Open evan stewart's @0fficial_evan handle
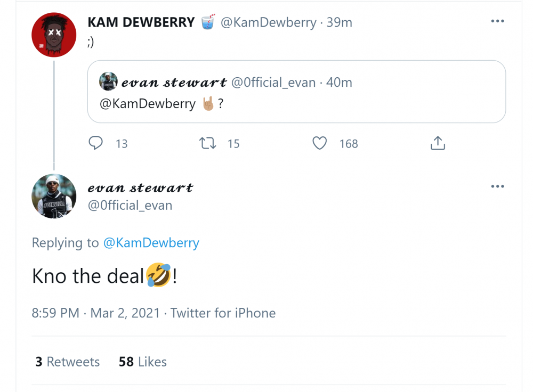Viewport: 533px width, 392px height. click(x=130, y=206)
